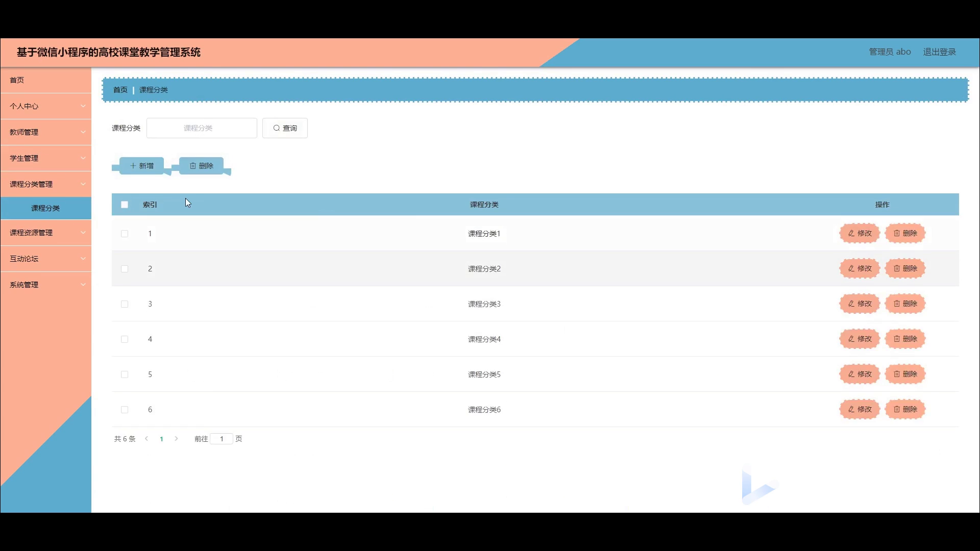Check the checkbox for row 2
Screen dimensions: 980x551
pyautogui.click(x=125, y=269)
